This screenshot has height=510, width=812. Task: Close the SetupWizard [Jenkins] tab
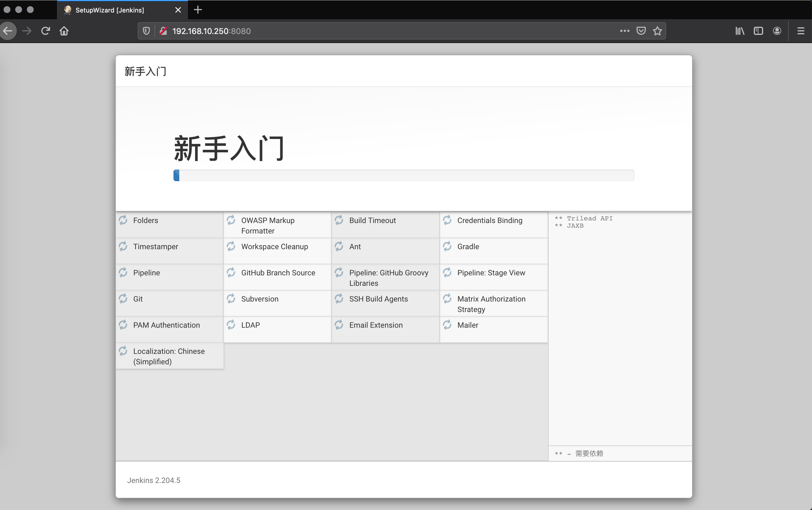click(x=178, y=10)
